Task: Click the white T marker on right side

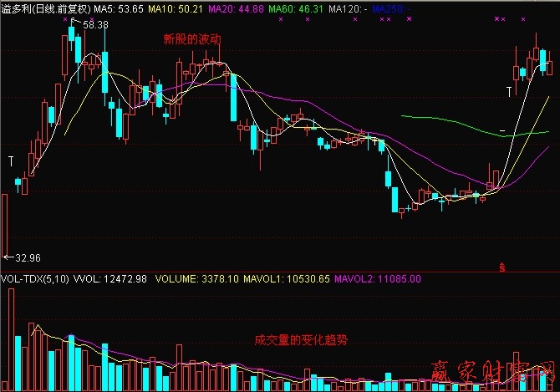Action: pos(509,90)
